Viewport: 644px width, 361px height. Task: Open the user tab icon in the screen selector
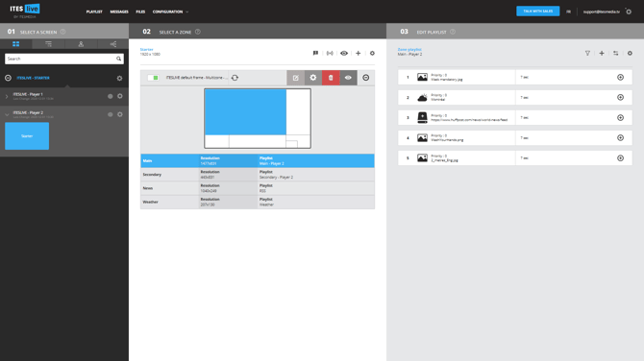(81, 44)
